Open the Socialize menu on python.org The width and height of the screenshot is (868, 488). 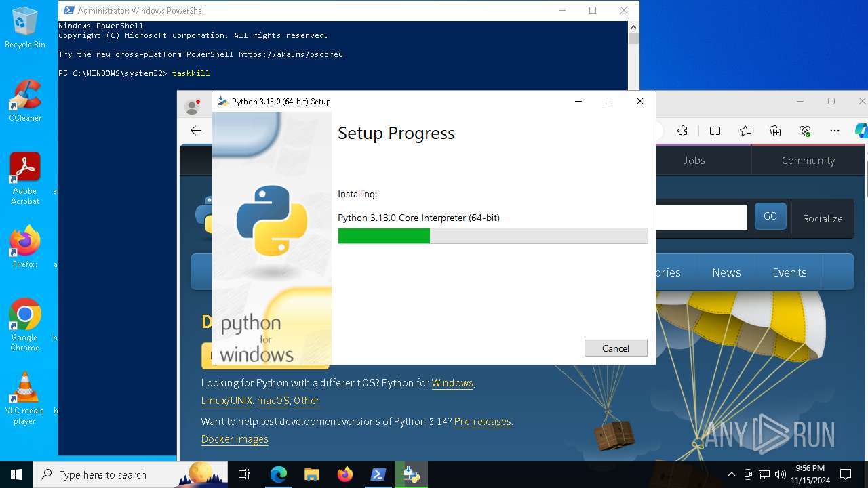(823, 218)
